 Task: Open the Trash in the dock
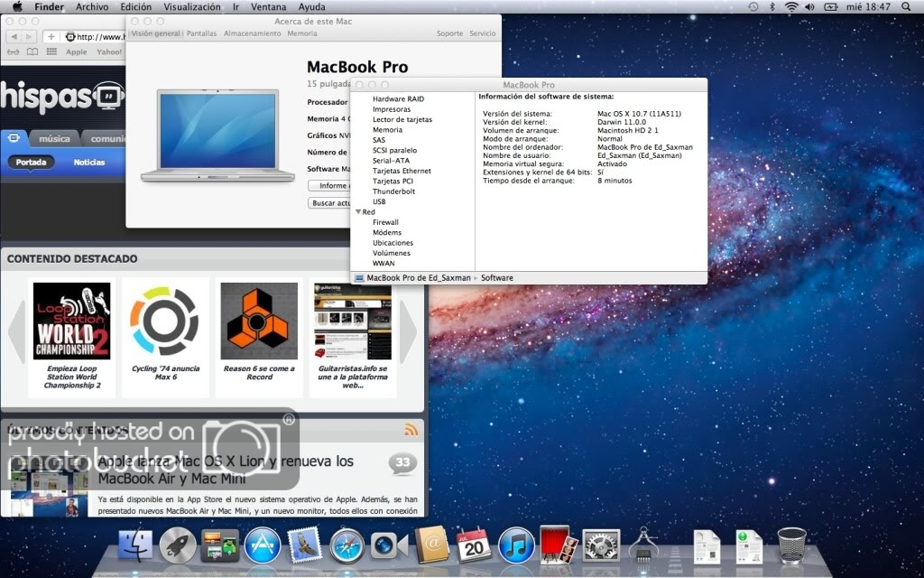(x=791, y=545)
